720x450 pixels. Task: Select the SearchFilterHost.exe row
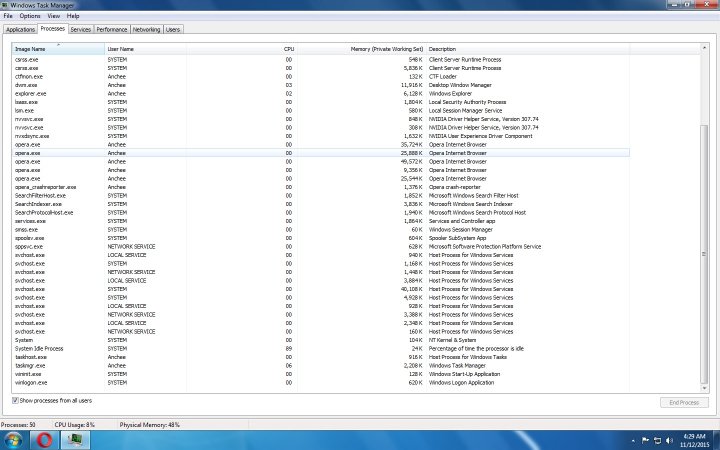point(321,196)
